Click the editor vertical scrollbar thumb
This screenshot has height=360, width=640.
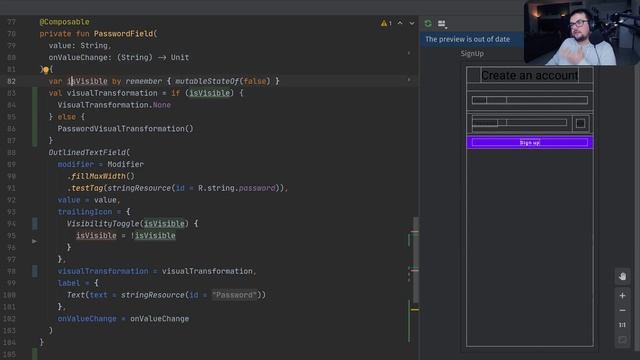[x=416, y=259]
